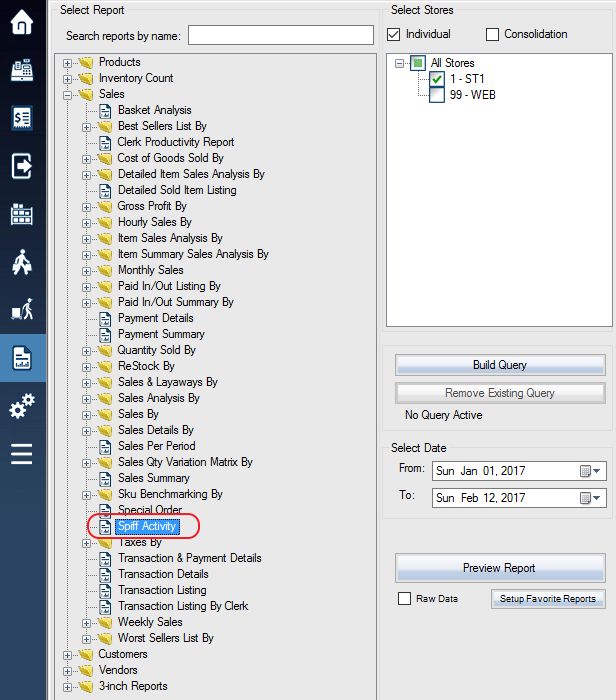This screenshot has width=616, height=700.
Task: Click the Sales Summary report icon
Action: tap(105, 479)
